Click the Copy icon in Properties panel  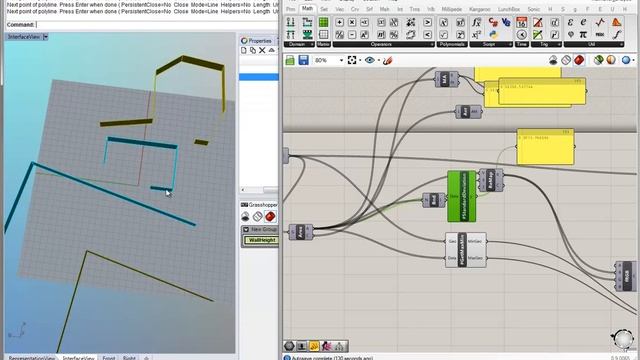coord(253,51)
